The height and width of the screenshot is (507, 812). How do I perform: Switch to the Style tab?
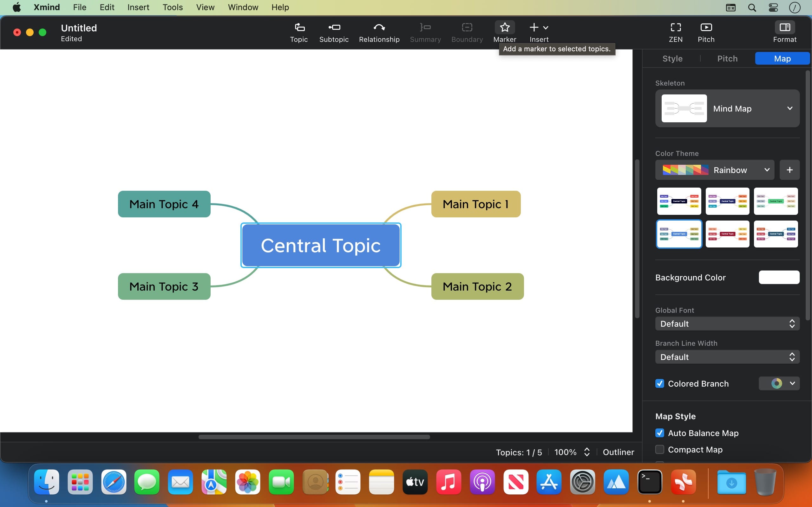tap(672, 59)
